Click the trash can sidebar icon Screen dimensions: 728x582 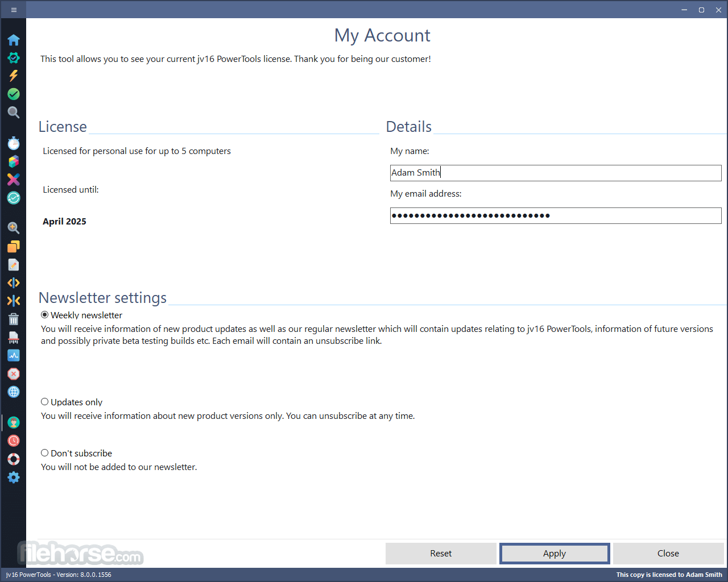[14, 319]
